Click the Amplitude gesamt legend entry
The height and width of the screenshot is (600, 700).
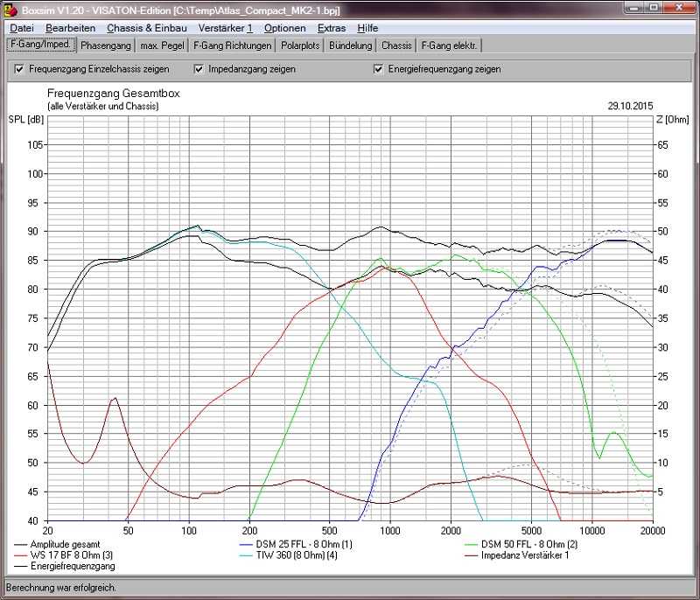tap(57, 544)
